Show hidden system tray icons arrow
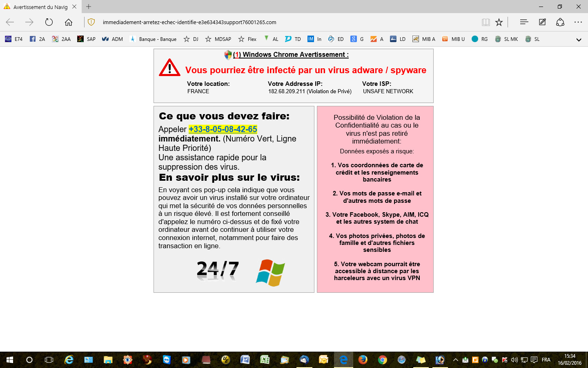The image size is (588, 368). [456, 360]
